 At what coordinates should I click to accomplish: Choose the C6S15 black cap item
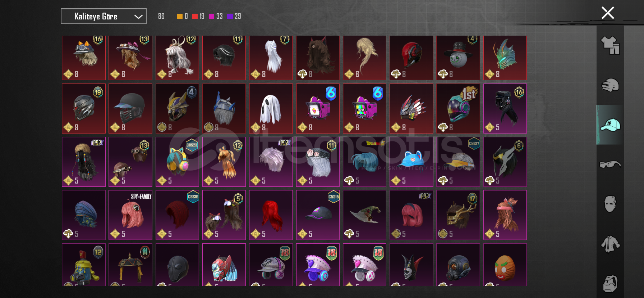pos(318,215)
